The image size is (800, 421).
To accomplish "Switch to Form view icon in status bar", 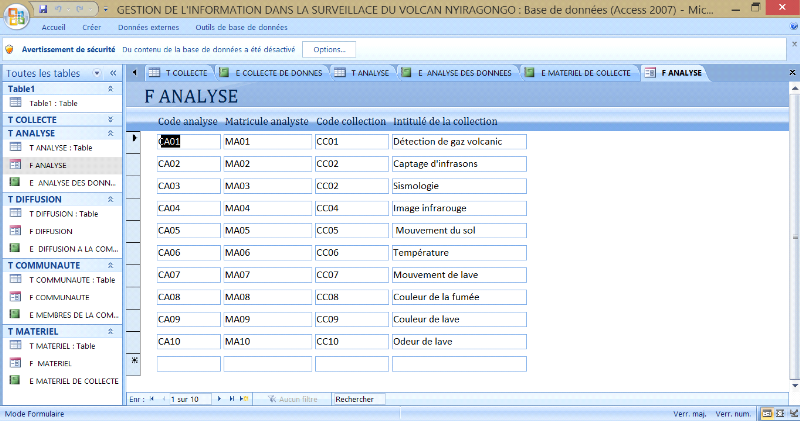I will point(766,413).
